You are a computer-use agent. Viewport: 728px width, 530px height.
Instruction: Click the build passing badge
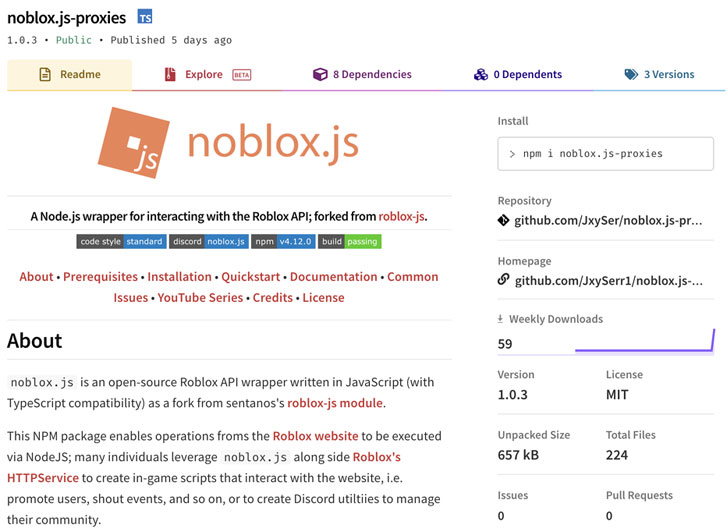coord(350,241)
